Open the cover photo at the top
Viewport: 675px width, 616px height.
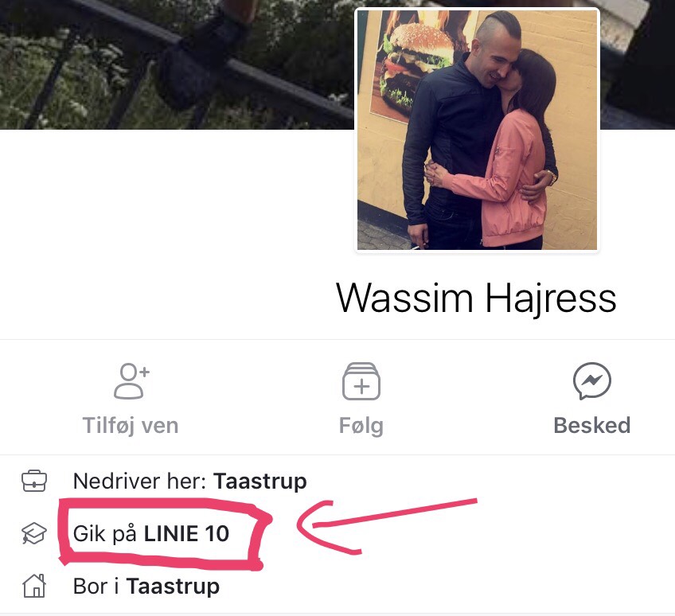click(177, 64)
